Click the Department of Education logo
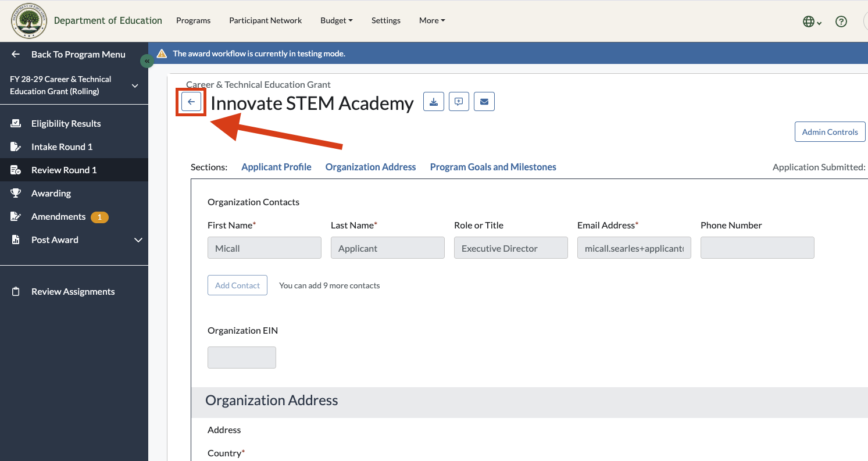868x461 pixels. coord(29,21)
